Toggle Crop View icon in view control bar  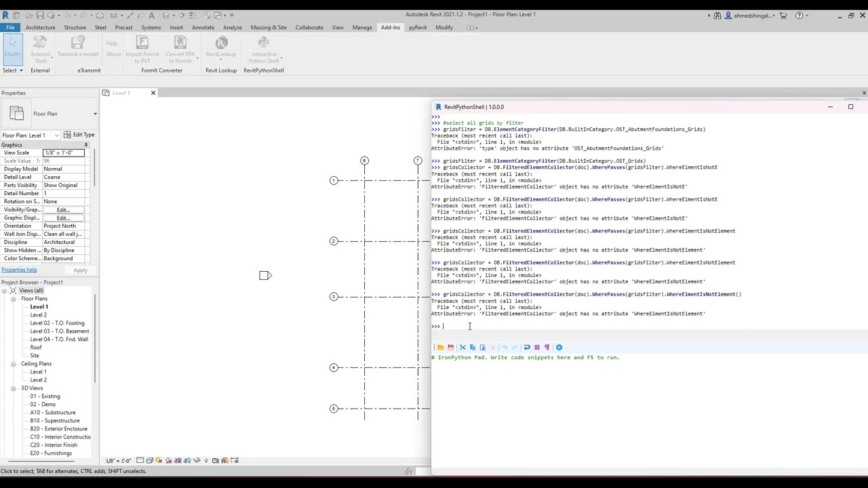178,461
